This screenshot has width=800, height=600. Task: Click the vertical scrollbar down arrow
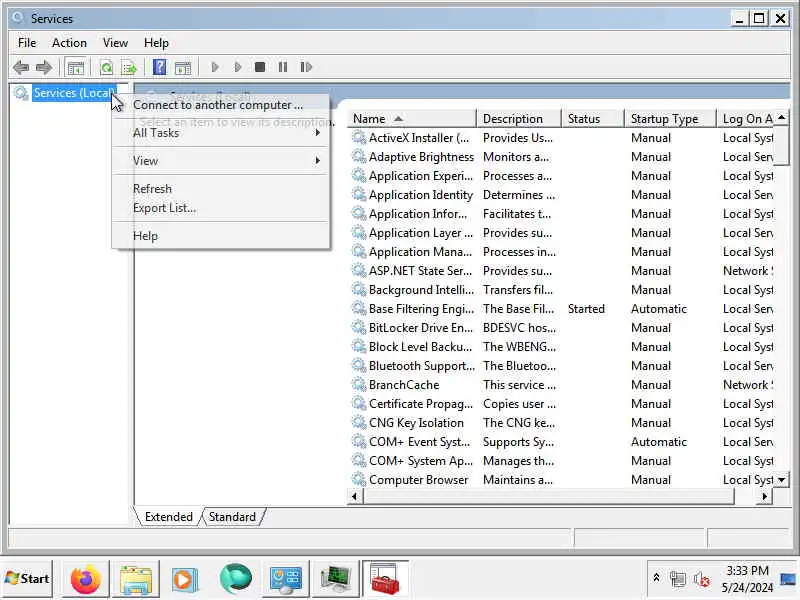[781, 480]
